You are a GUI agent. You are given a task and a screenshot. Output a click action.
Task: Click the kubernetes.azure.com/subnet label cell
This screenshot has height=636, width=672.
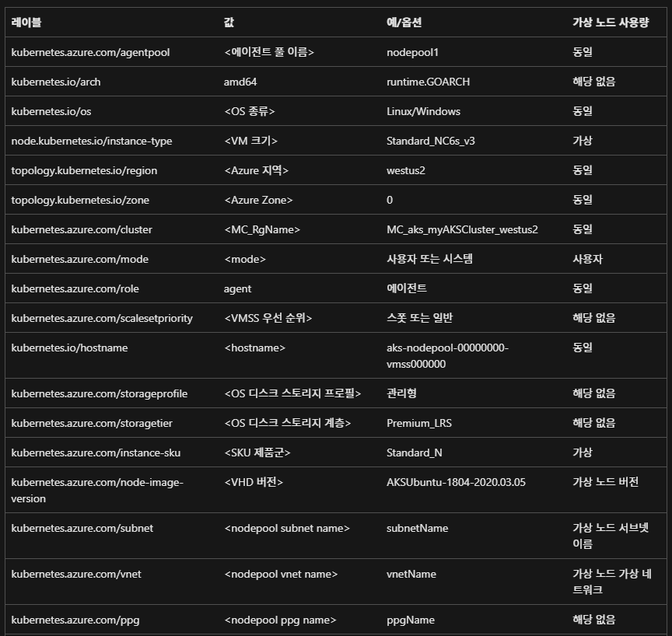(82, 528)
